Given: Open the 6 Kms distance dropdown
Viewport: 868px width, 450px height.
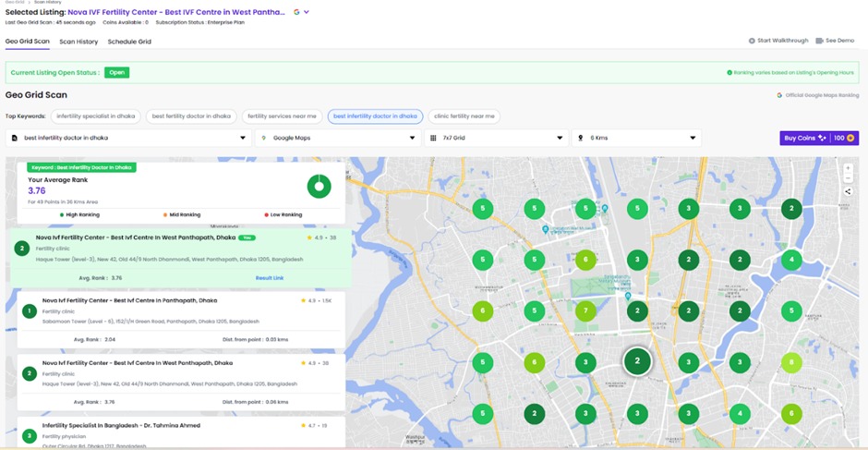Looking at the screenshot, I should click(636, 138).
